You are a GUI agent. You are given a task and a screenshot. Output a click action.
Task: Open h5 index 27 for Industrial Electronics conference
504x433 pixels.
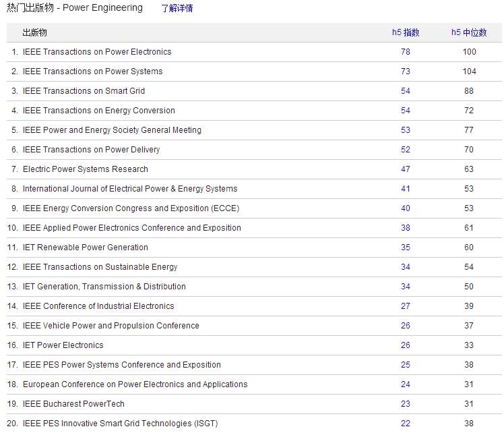(406, 306)
